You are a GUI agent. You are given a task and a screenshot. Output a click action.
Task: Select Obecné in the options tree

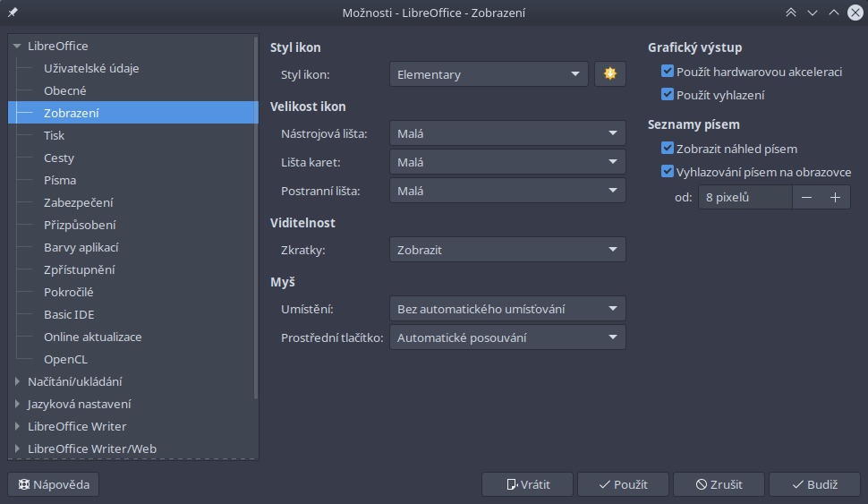(x=64, y=90)
